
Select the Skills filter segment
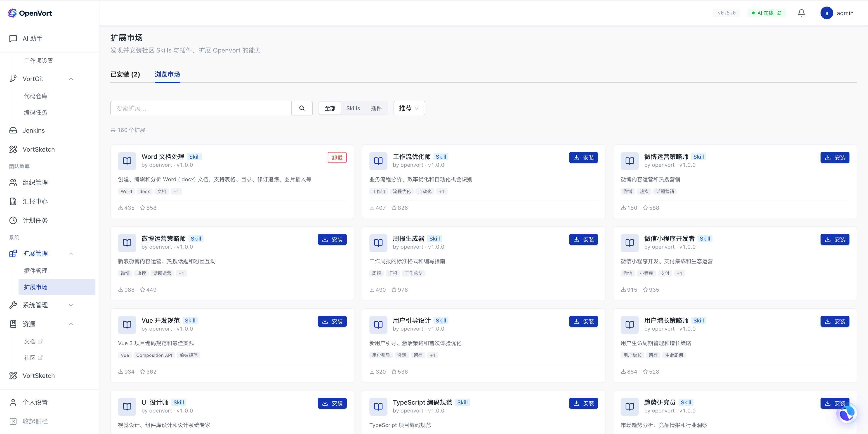(353, 108)
